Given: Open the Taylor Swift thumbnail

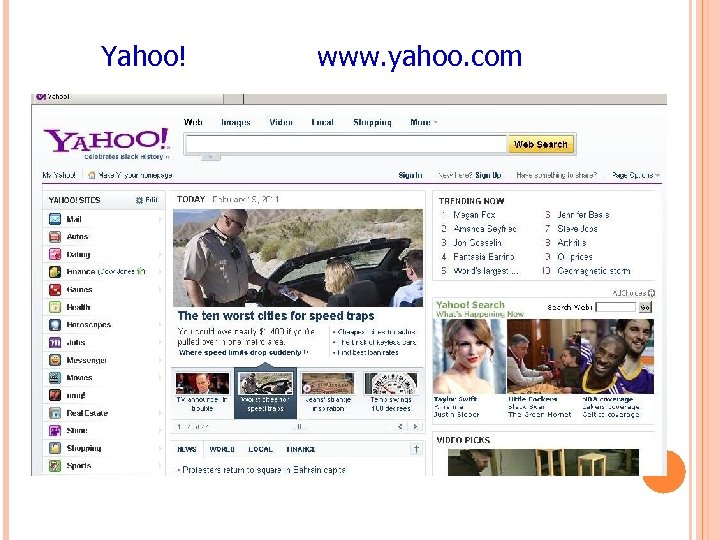Looking at the screenshot, I should 469,356.
